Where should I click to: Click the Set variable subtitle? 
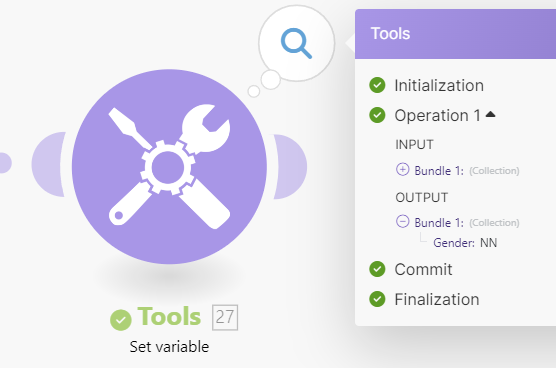tap(169, 347)
